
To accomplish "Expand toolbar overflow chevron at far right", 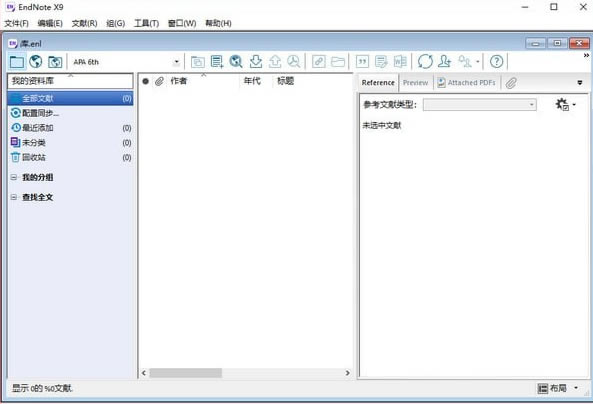I will [x=587, y=56].
